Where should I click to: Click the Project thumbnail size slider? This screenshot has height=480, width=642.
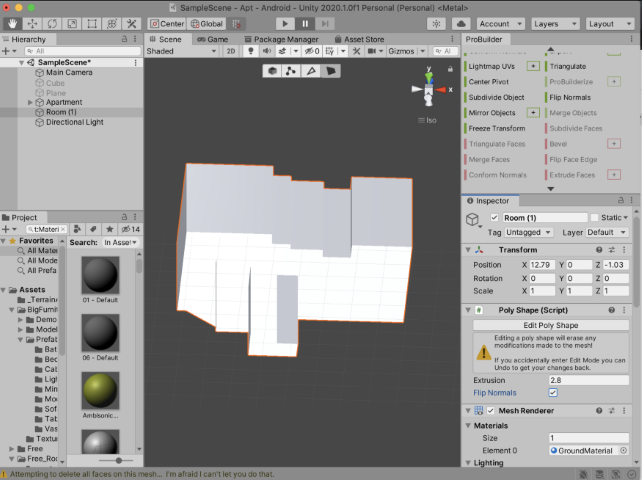tap(118, 460)
